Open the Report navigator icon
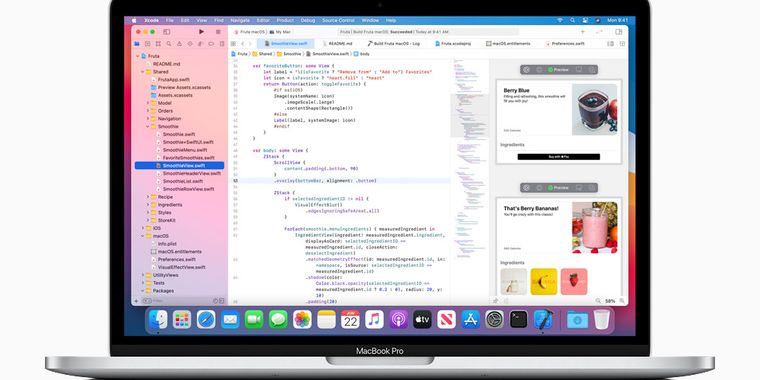This screenshot has height=380, width=760. (x=222, y=44)
